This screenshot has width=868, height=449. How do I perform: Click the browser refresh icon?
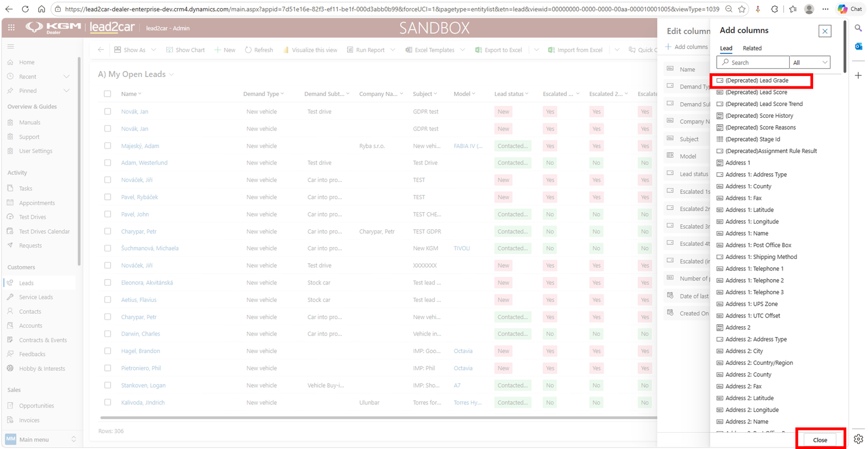click(25, 9)
